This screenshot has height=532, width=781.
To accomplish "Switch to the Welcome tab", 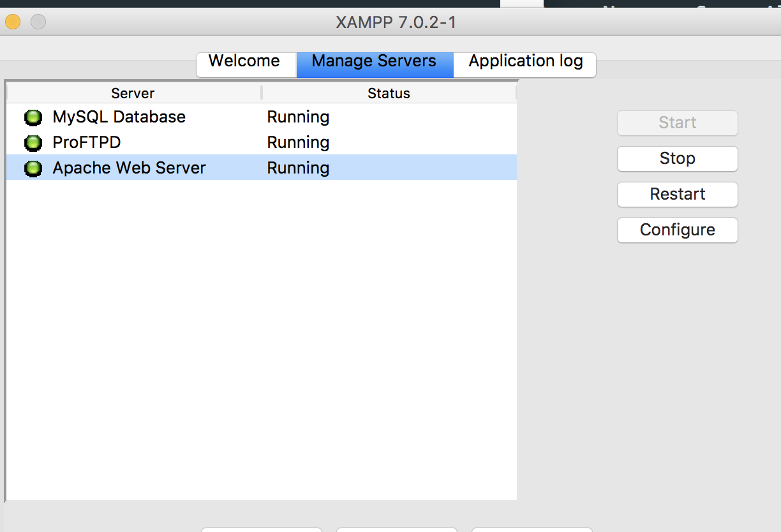I will pos(246,64).
